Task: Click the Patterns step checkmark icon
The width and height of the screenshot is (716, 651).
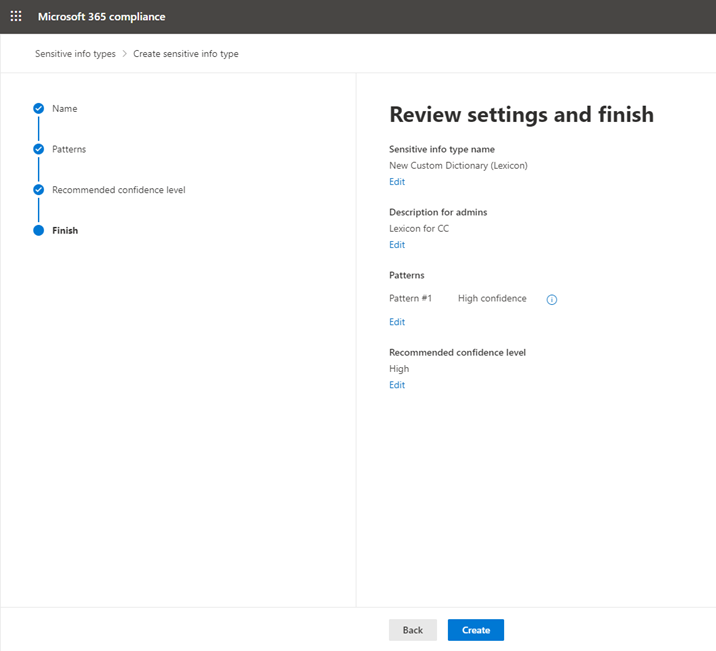Action: [39, 149]
